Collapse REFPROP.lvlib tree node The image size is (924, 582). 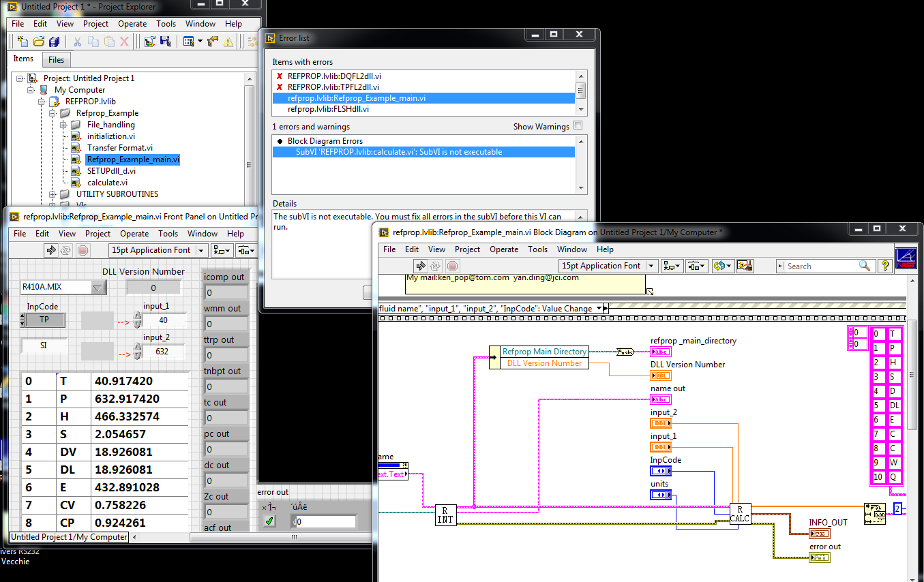pos(42,102)
